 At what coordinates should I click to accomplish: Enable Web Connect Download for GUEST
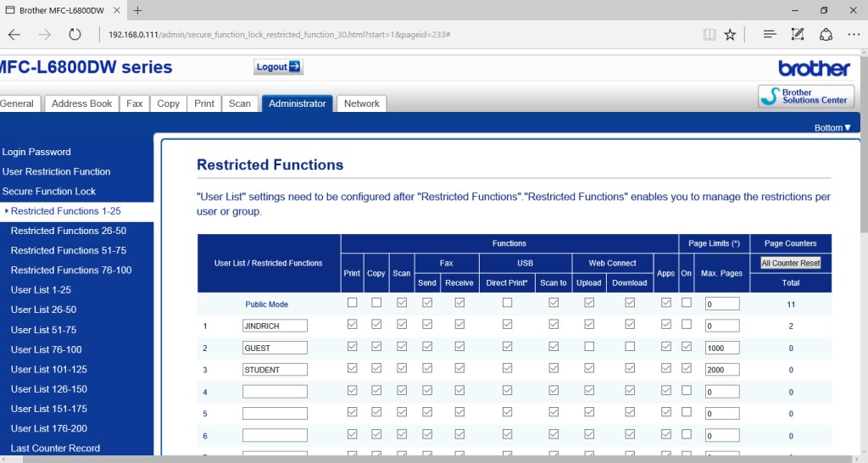(x=630, y=346)
